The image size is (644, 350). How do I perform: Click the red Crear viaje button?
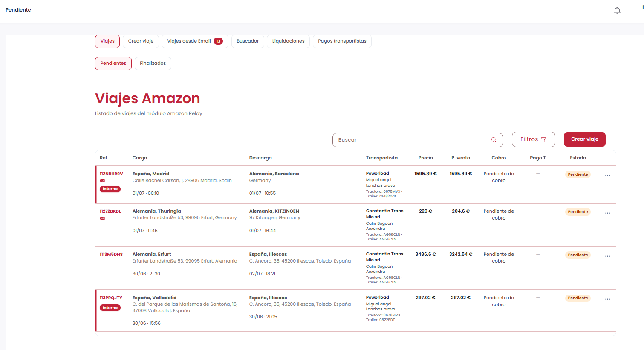click(x=585, y=139)
